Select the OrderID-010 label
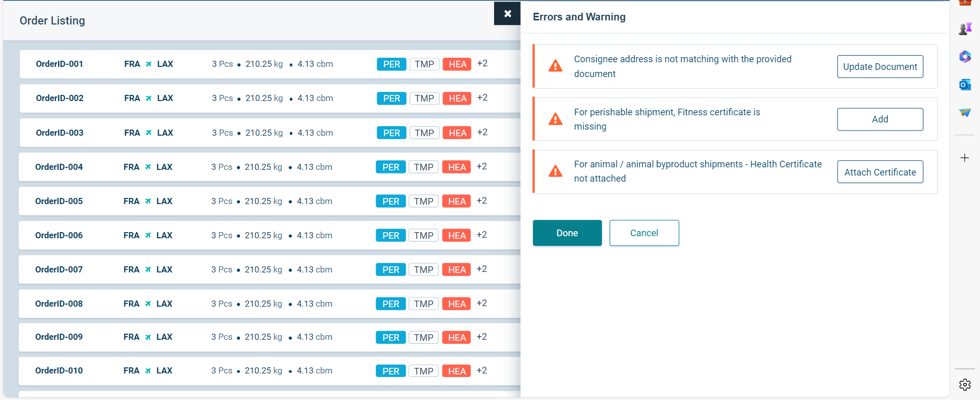Viewport: 980px width, 400px height. pyautogui.click(x=59, y=371)
